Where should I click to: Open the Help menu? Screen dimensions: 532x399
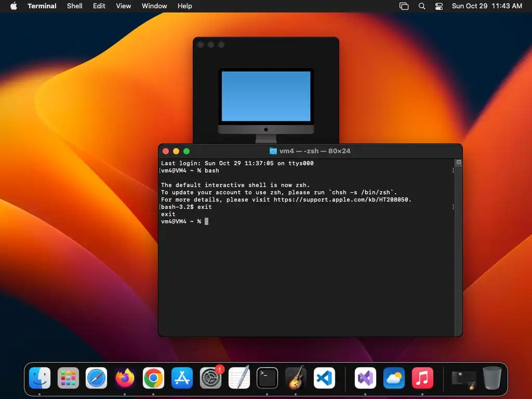185,6
